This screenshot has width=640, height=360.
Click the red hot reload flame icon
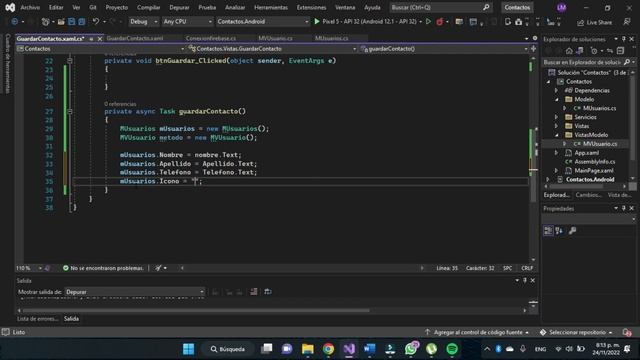(x=440, y=22)
